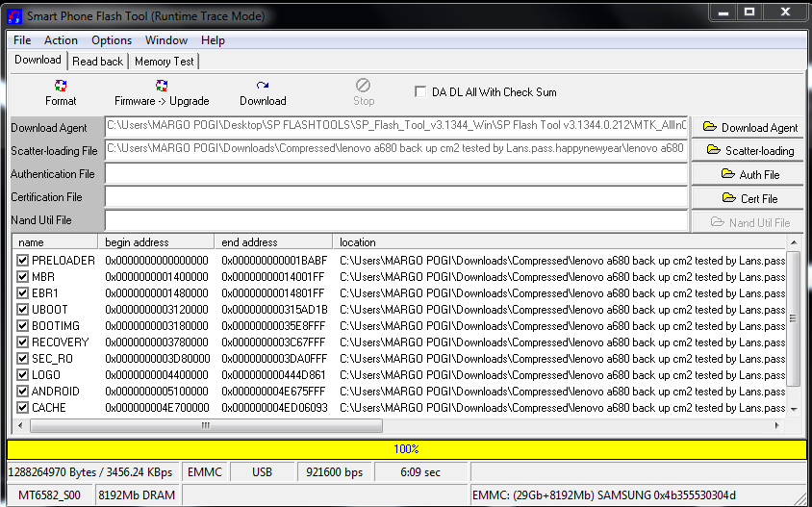Uncheck the CACHE partition
This screenshot has width=812, height=507.
tap(22, 408)
